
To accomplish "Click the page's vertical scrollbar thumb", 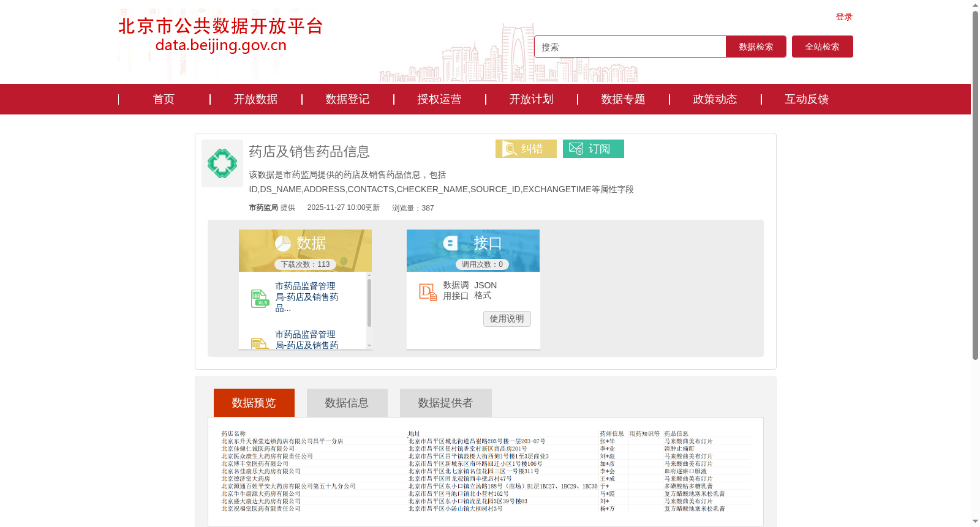I will [x=975, y=185].
